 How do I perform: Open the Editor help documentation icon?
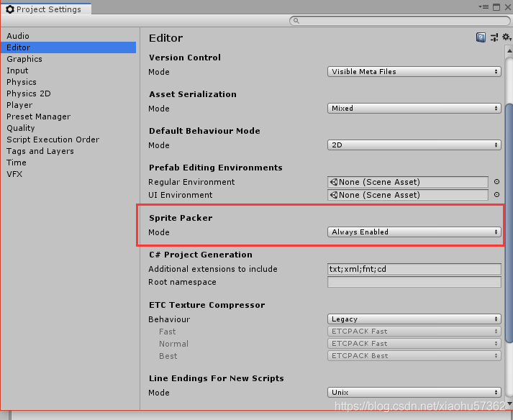pyautogui.click(x=481, y=37)
